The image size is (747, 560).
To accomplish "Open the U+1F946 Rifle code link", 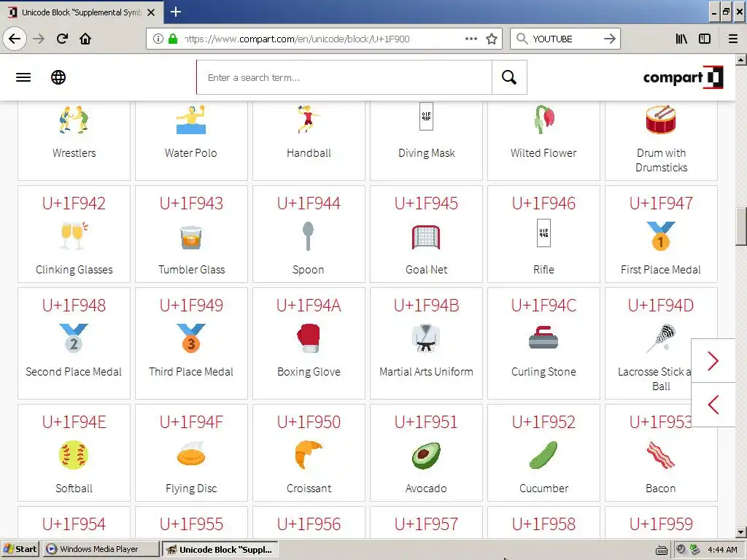I will (543, 203).
